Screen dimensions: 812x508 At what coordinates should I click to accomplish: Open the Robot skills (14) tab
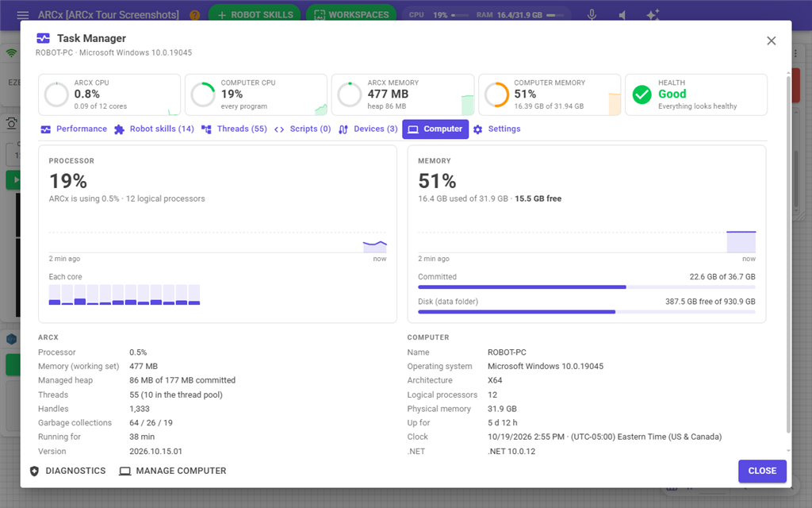coord(154,129)
